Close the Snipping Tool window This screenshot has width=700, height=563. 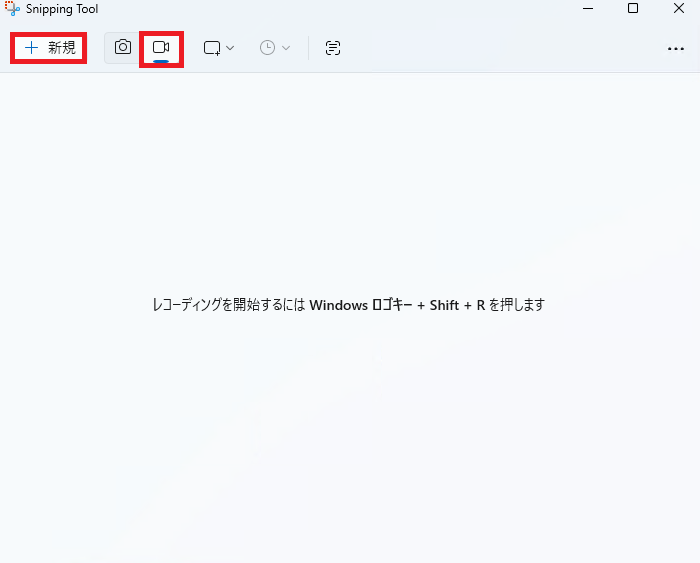678,9
